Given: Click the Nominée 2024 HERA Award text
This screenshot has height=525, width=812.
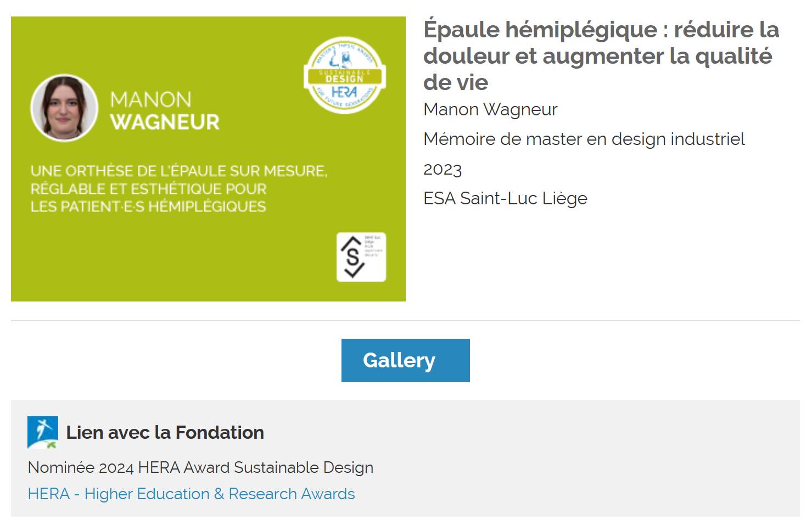Looking at the screenshot, I should coord(200,467).
